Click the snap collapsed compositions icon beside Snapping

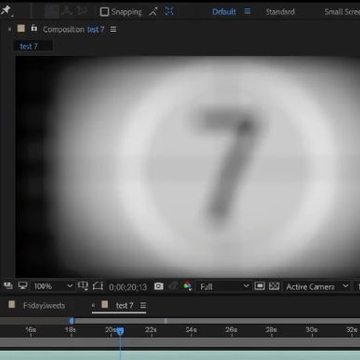[153, 12]
